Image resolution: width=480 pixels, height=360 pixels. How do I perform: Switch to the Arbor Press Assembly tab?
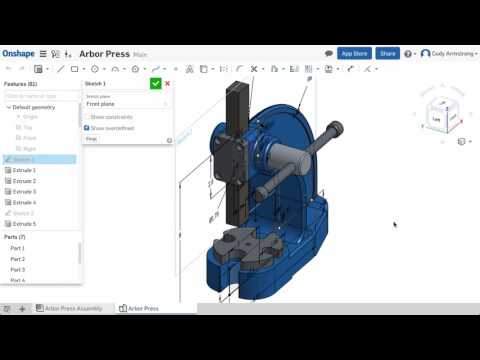click(69, 308)
